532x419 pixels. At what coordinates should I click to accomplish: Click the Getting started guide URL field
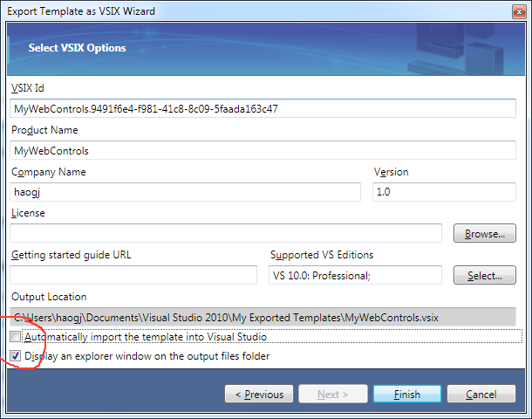tap(133, 275)
